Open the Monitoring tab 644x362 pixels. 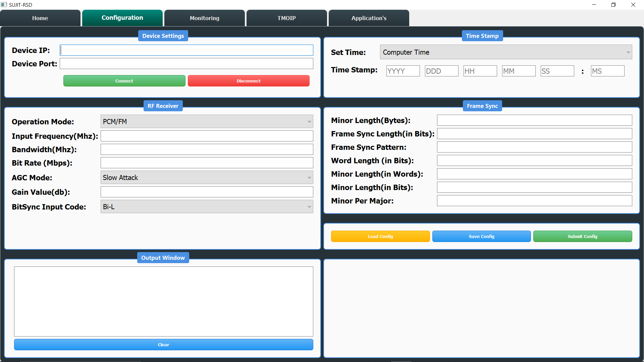pyautogui.click(x=204, y=18)
